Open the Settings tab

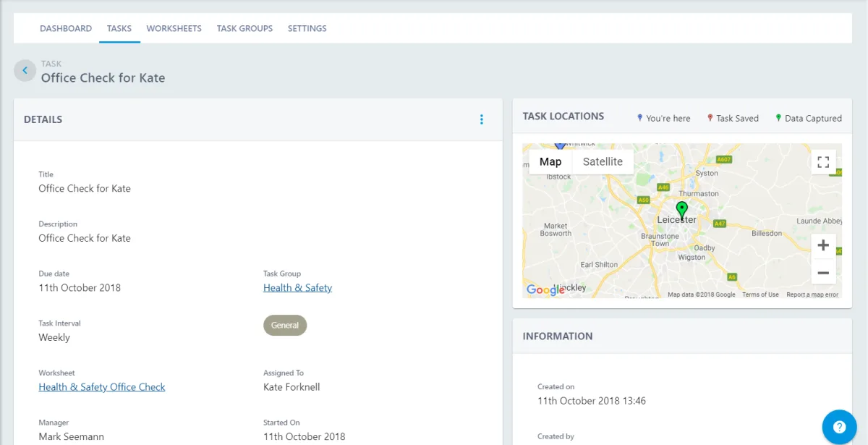(x=307, y=29)
